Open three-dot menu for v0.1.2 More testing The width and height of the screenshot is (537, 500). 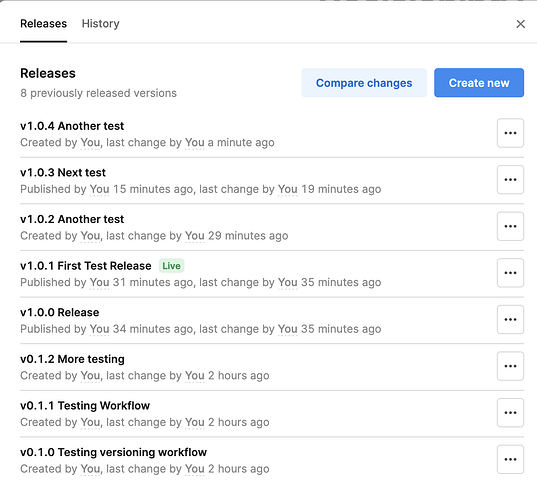pos(510,366)
